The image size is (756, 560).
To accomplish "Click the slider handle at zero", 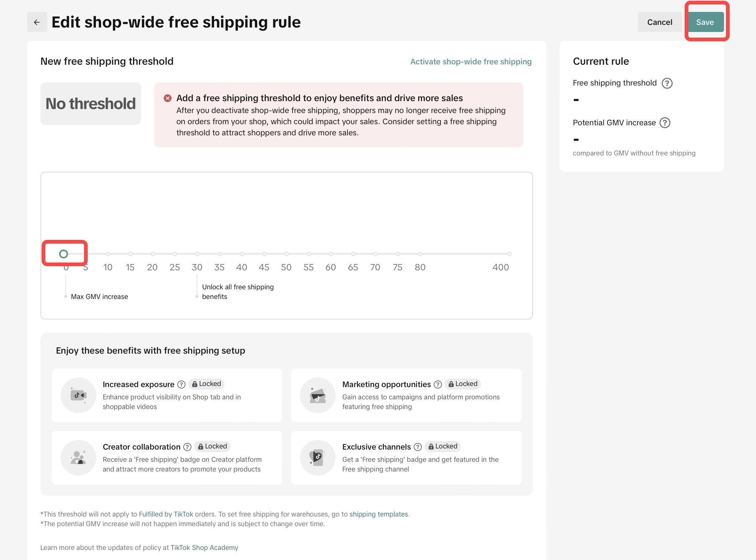I will [x=64, y=254].
